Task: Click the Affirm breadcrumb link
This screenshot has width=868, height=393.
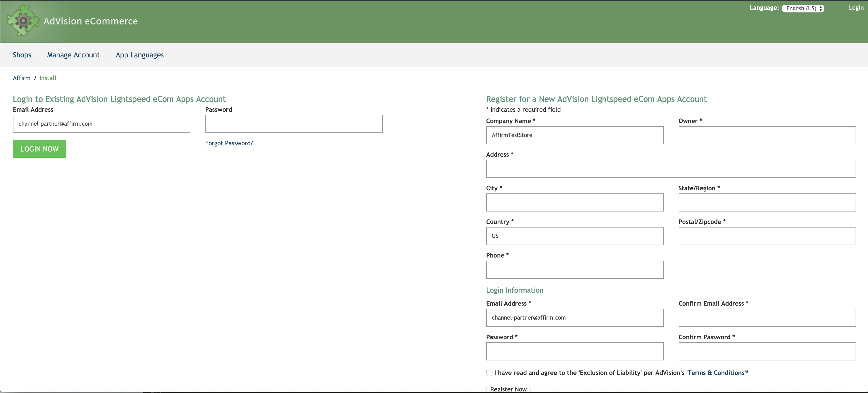Action: (21, 78)
